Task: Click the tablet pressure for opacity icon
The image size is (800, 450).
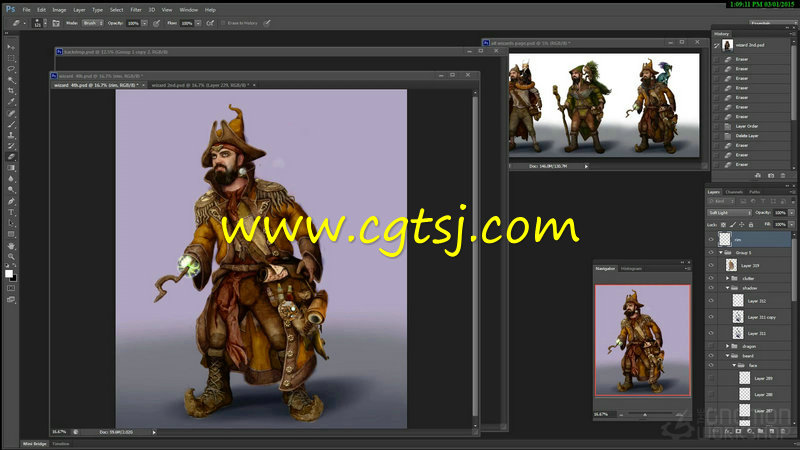Action: [157, 23]
